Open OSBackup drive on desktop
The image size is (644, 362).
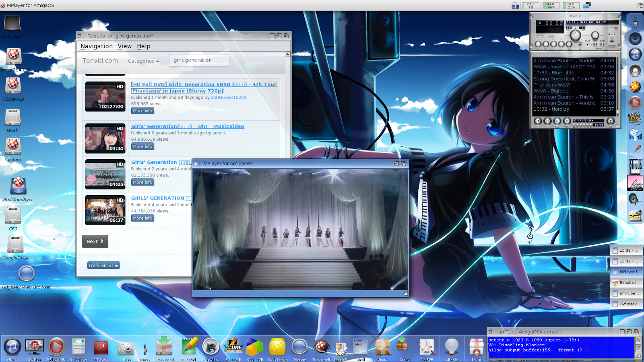(13, 86)
